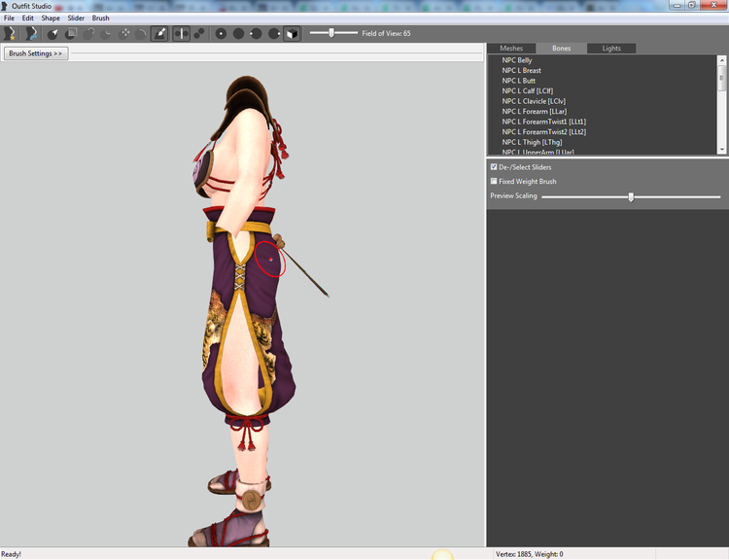
Task: Switch to the left view icon
Action: [x=256, y=33]
